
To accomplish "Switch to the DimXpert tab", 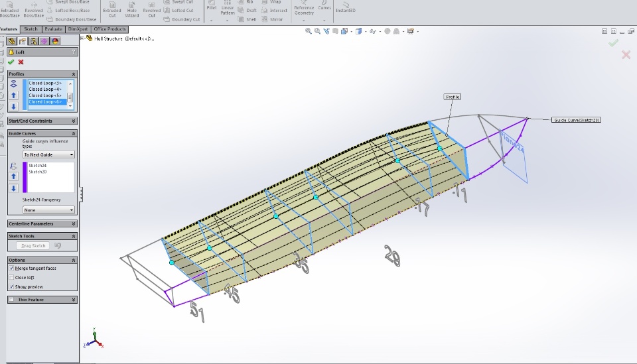I will click(78, 29).
